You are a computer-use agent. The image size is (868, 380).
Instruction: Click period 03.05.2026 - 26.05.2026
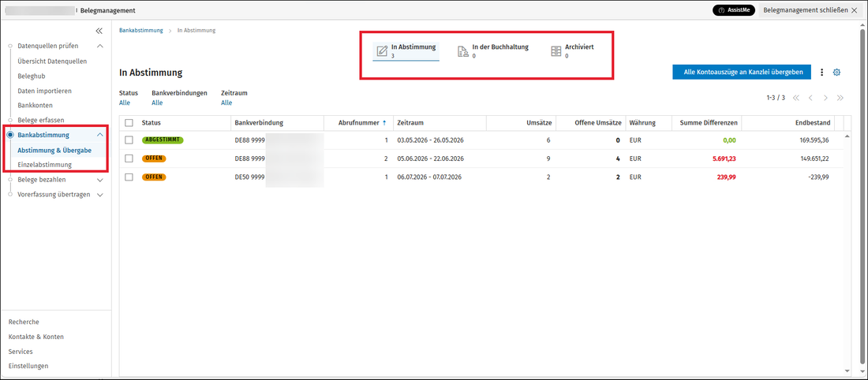coord(431,140)
